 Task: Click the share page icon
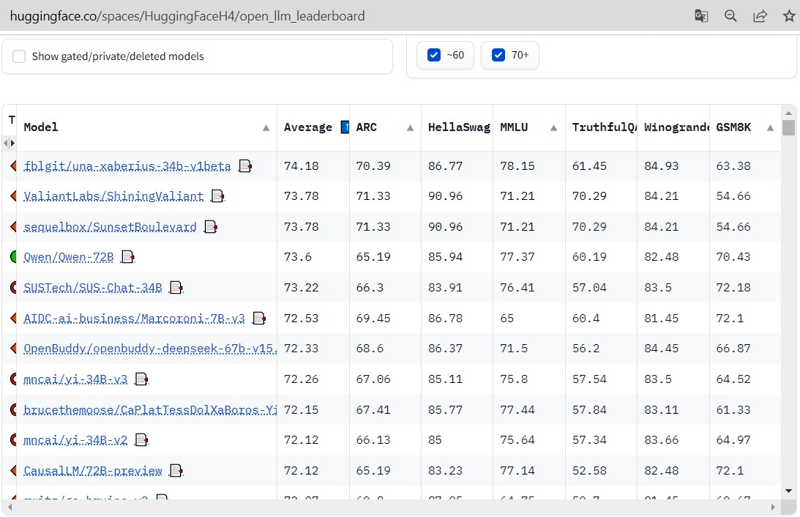coord(760,16)
